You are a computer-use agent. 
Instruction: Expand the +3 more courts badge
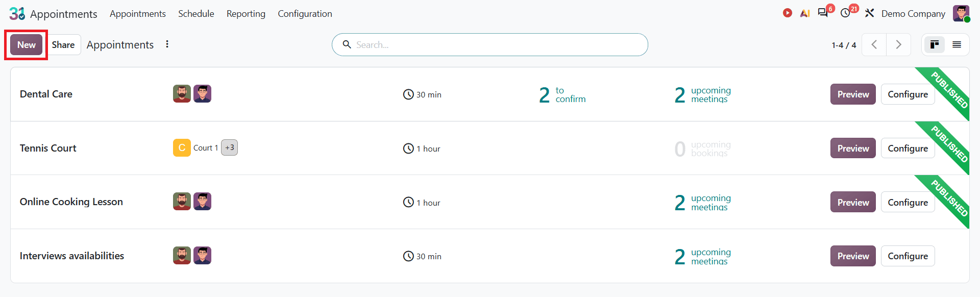point(230,147)
